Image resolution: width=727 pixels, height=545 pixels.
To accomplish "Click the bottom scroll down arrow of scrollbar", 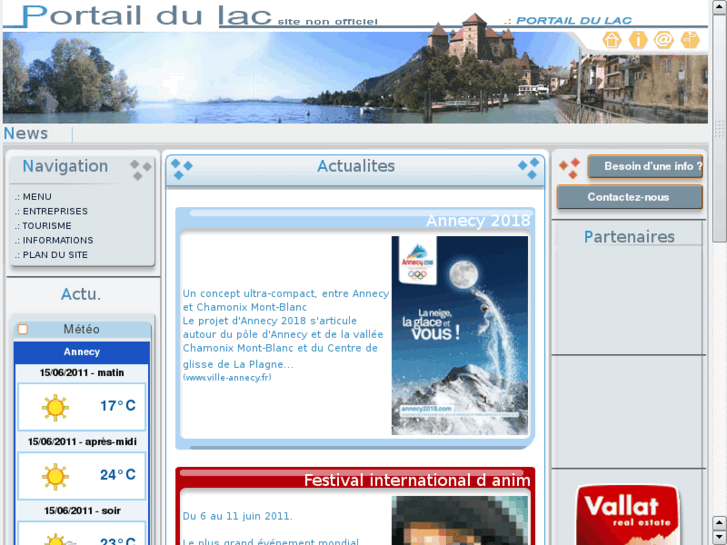I will point(719,537).
